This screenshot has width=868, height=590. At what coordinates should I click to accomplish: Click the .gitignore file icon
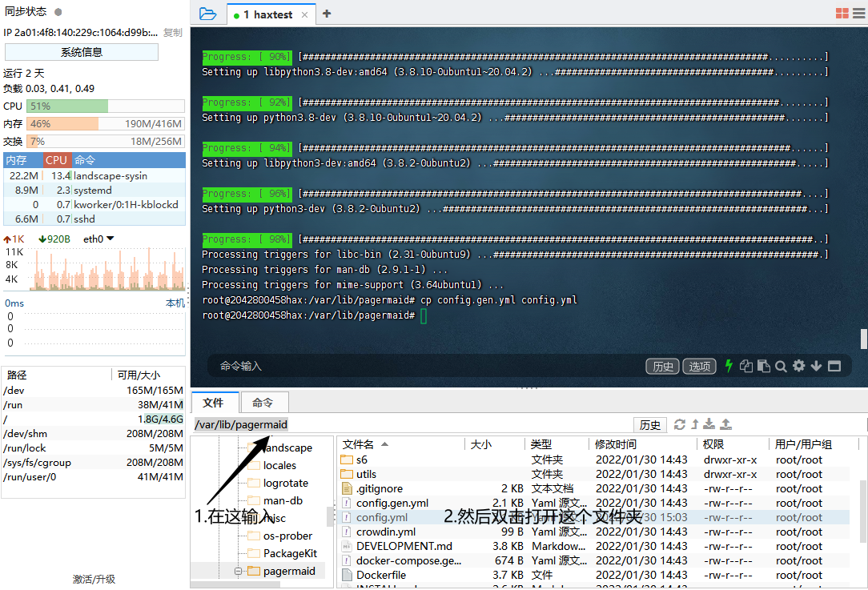click(x=347, y=488)
